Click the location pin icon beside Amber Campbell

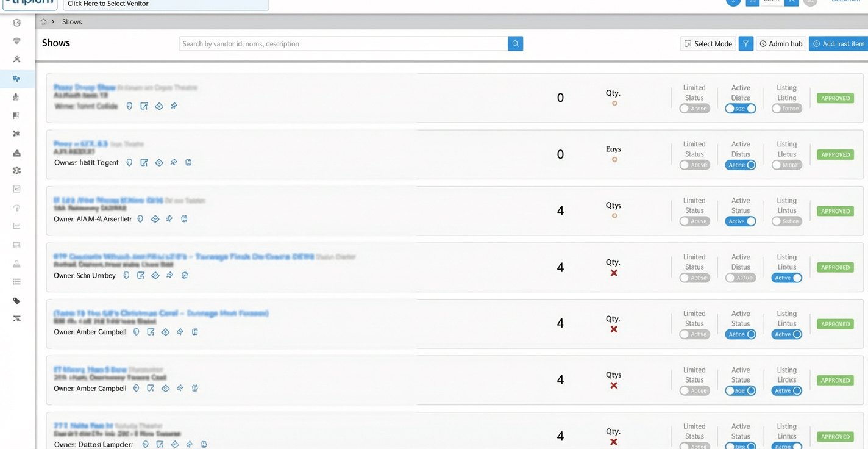pyautogui.click(x=136, y=331)
